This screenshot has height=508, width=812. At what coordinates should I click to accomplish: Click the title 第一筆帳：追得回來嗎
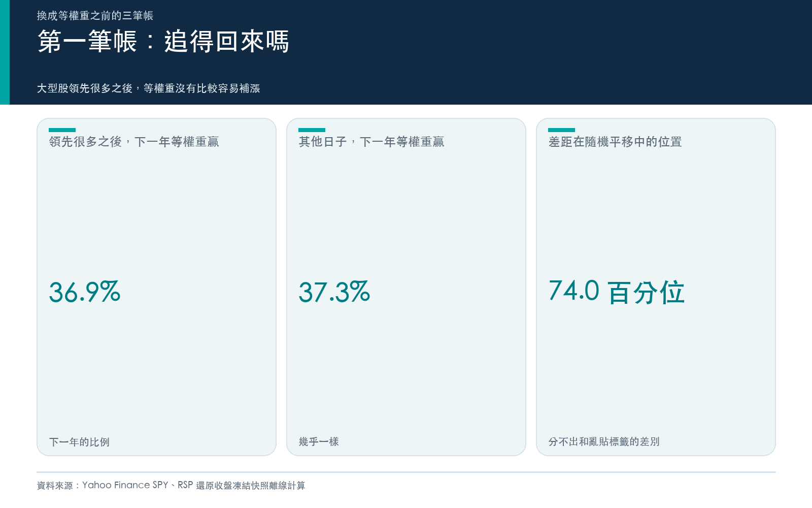coord(163,42)
